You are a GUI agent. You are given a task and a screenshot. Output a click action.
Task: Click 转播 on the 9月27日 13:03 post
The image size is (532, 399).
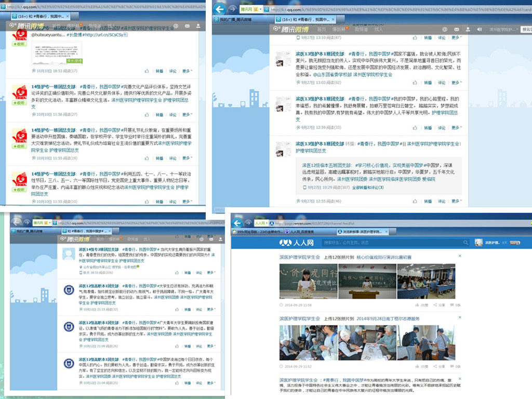[428, 83]
